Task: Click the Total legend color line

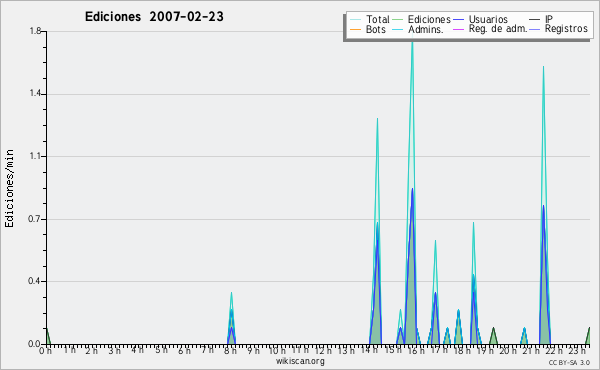Action: (x=355, y=20)
